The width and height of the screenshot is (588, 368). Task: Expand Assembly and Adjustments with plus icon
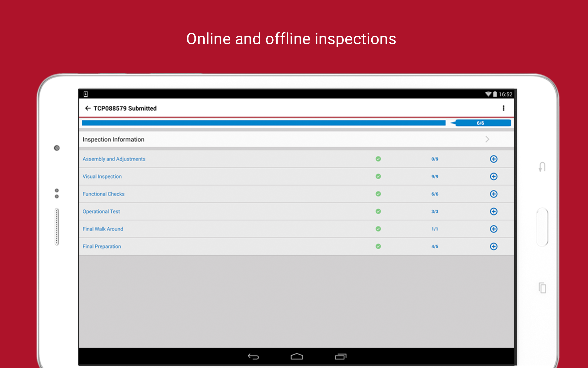pyautogui.click(x=493, y=159)
